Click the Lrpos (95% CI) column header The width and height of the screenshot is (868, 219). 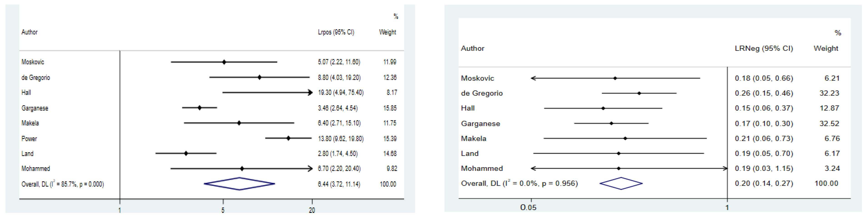coord(336,32)
